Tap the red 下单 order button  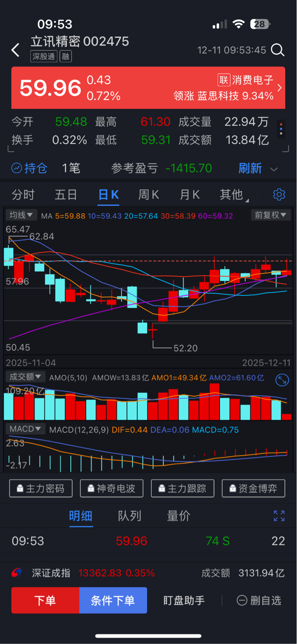click(x=45, y=600)
